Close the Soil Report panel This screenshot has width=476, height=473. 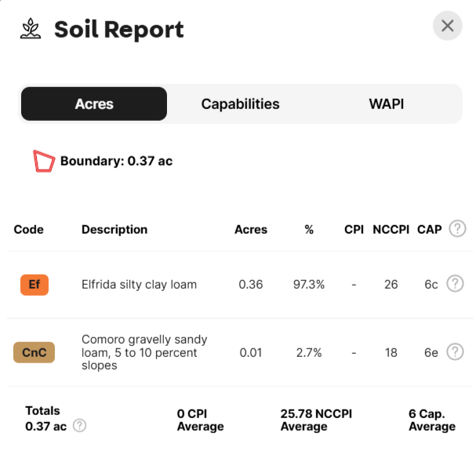point(447,26)
